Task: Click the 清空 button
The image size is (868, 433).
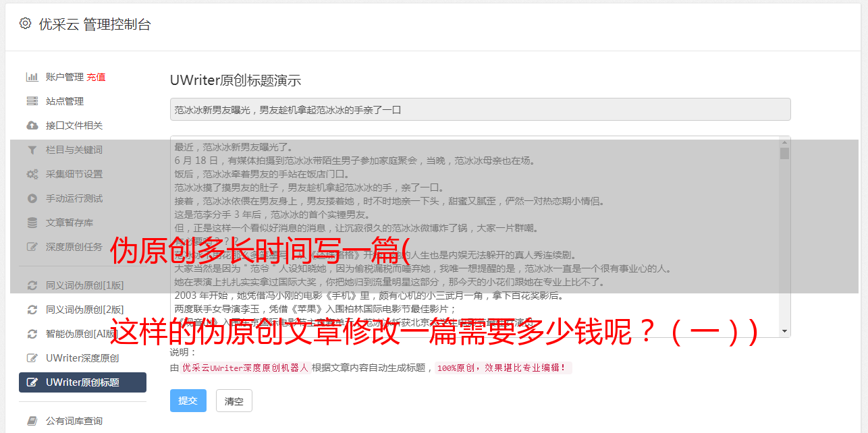Action: point(234,401)
